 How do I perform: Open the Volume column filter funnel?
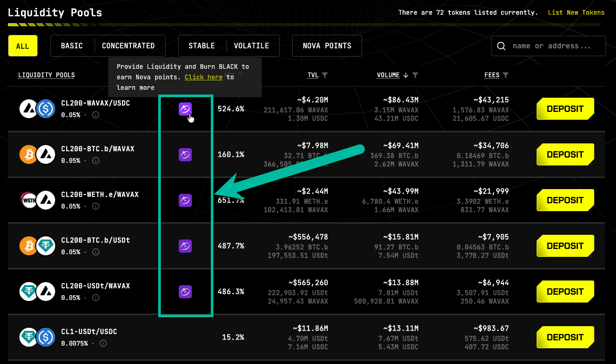(415, 75)
